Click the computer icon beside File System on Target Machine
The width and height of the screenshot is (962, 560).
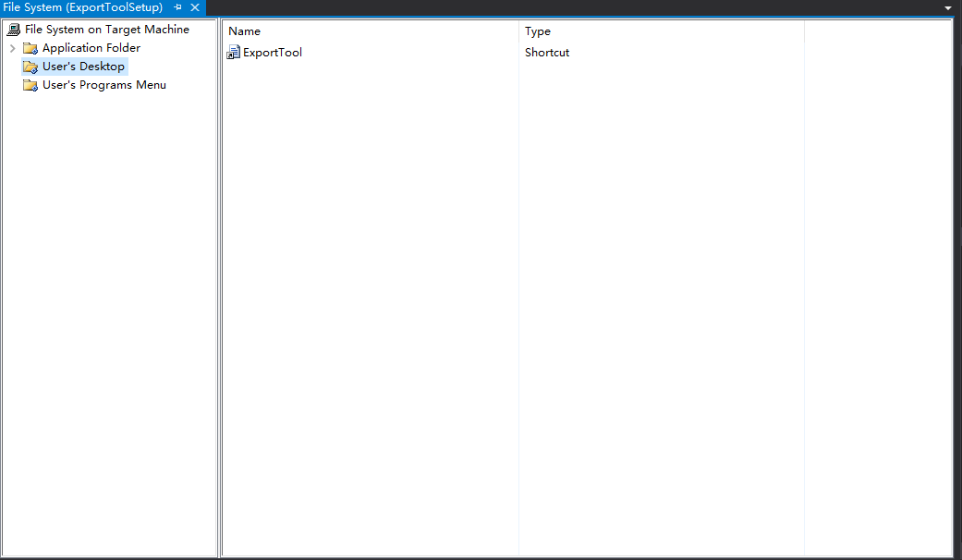[x=13, y=30]
